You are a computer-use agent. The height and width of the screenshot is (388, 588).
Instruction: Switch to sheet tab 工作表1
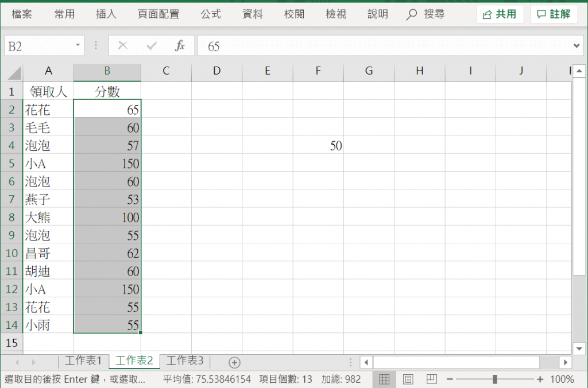point(83,360)
